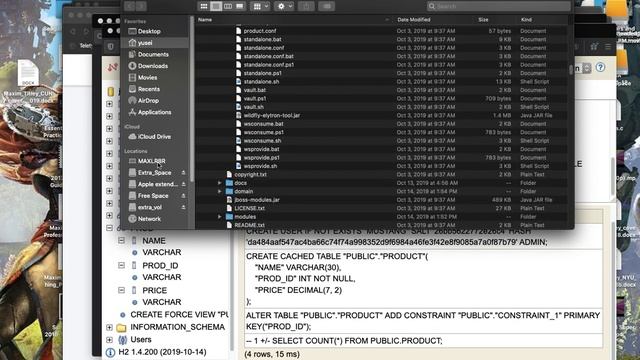Open iCloud Drive in sidebar
This screenshot has width=640, height=360.
click(x=154, y=137)
